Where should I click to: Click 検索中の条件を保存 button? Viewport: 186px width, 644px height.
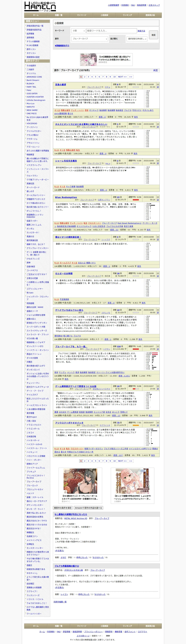63,508
